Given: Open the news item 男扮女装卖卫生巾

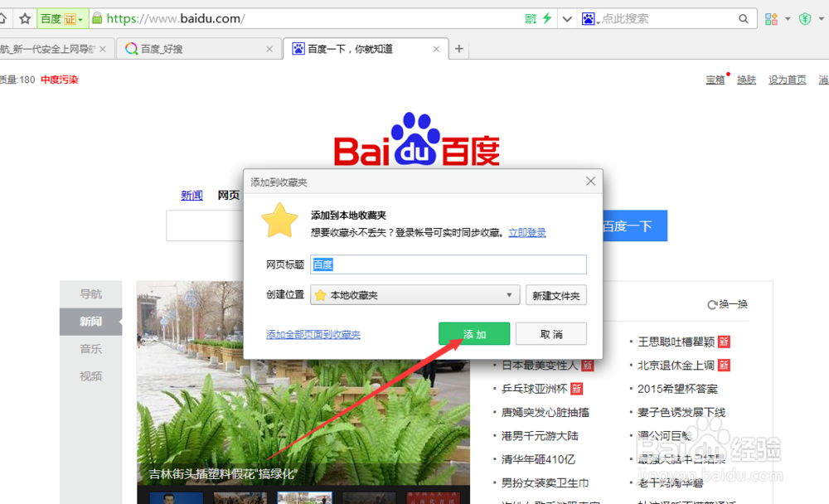Looking at the screenshot, I should tap(545, 482).
